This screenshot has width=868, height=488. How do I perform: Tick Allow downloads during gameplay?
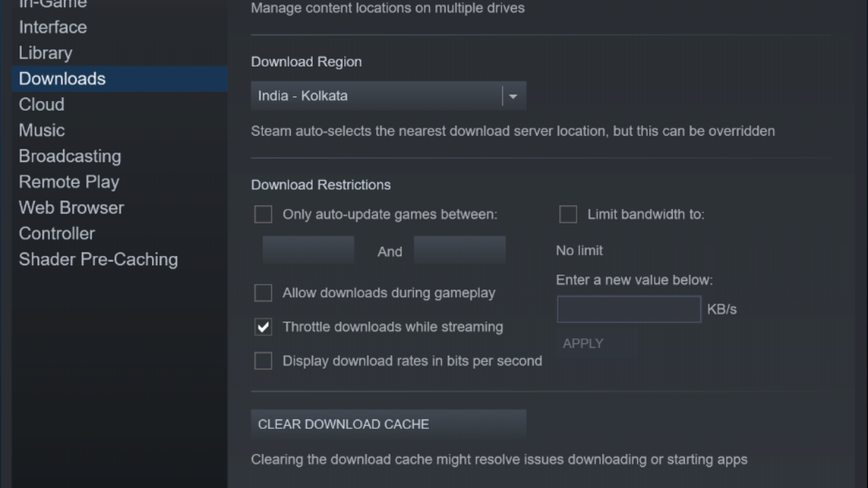tap(263, 293)
